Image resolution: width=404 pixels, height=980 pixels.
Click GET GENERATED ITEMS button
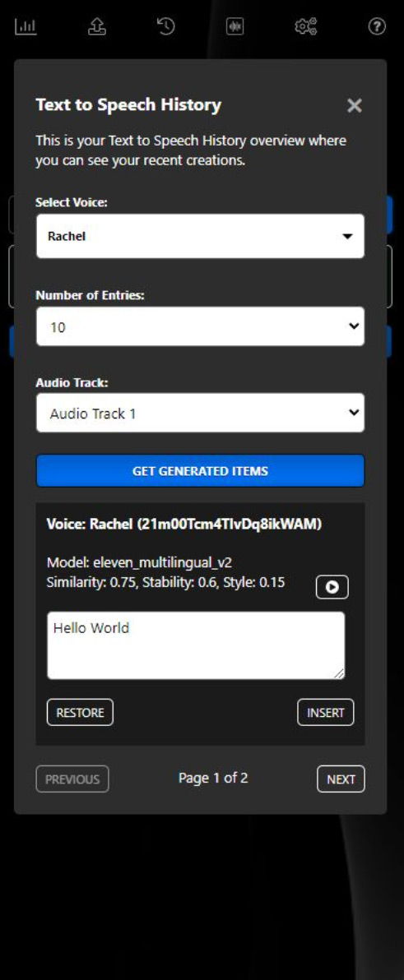coord(200,470)
